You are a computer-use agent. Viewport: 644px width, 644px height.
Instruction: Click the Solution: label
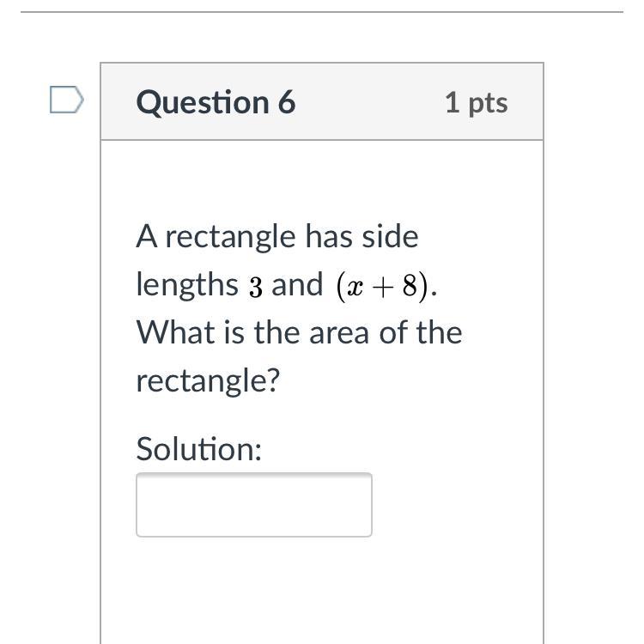198,448
